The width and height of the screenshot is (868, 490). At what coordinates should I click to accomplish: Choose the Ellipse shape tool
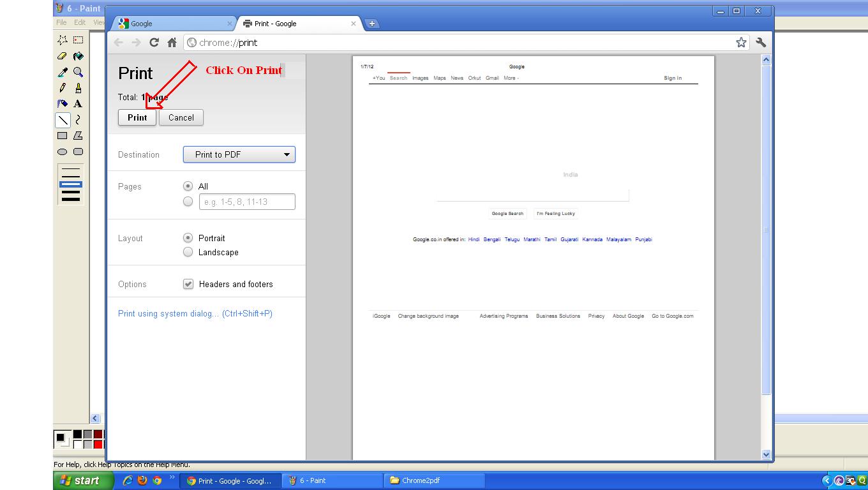[x=63, y=152]
